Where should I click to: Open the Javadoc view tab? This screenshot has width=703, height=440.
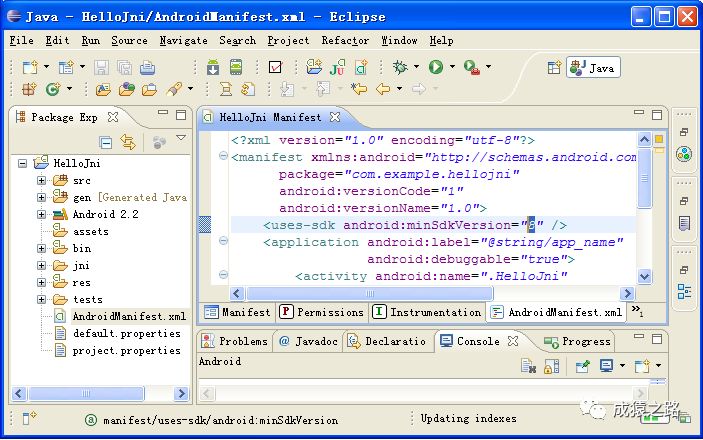pyautogui.click(x=308, y=341)
